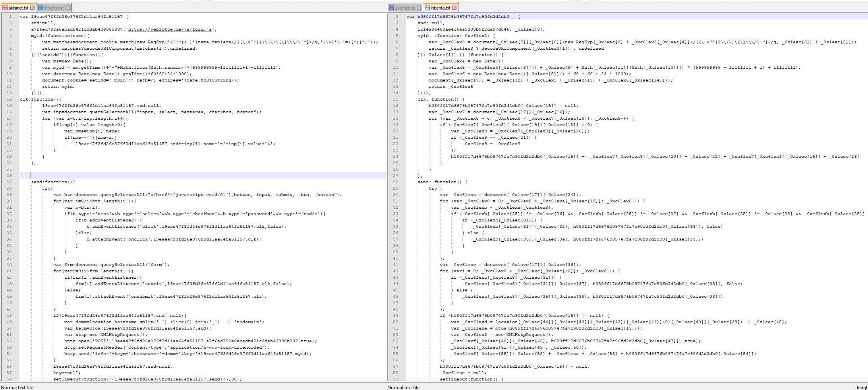
Task: Click 'return myid;' line in left pane
Action: coord(58,87)
